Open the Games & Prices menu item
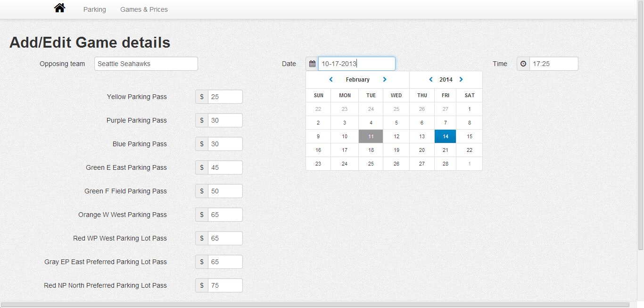 [x=144, y=9]
